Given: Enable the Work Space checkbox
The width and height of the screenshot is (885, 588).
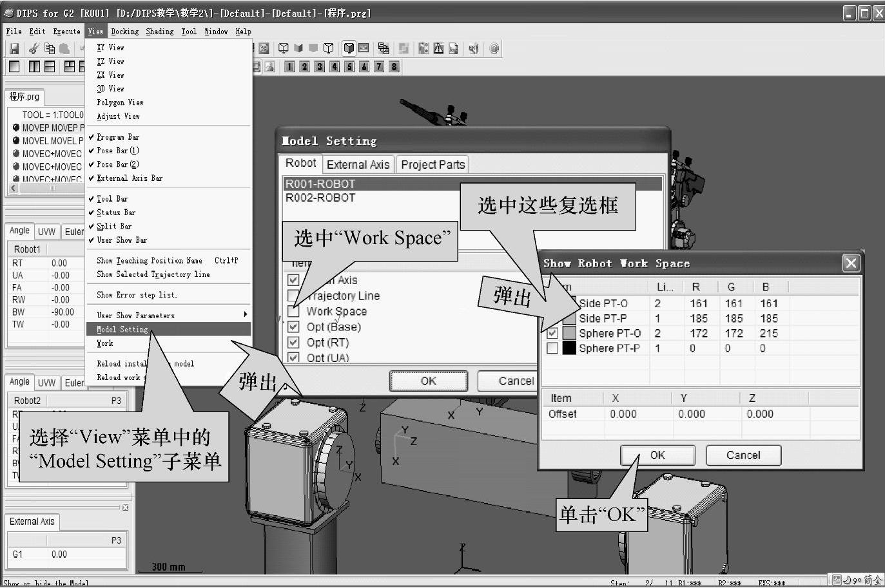Looking at the screenshot, I should pyautogui.click(x=293, y=311).
